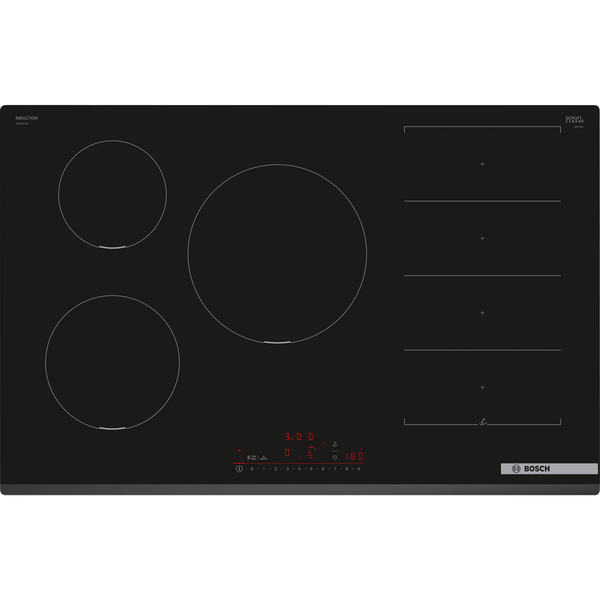The width and height of the screenshot is (600, 600).
Task: Tap the frying sensor pan icon
Action: 335,445
